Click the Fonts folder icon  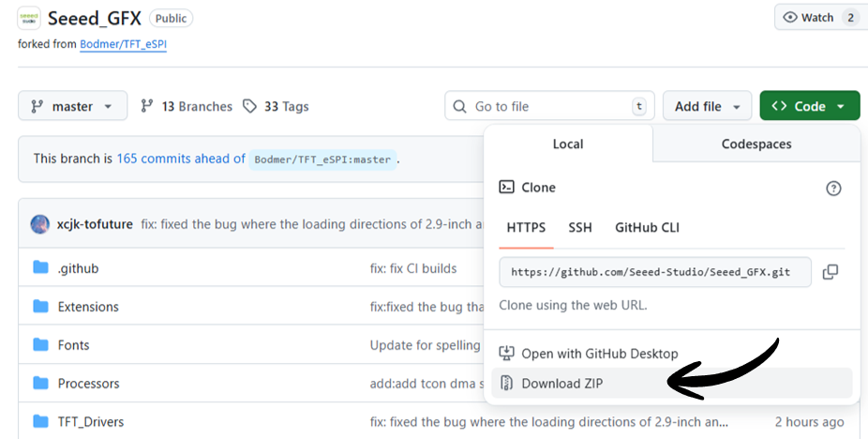[x=40, y=345]
